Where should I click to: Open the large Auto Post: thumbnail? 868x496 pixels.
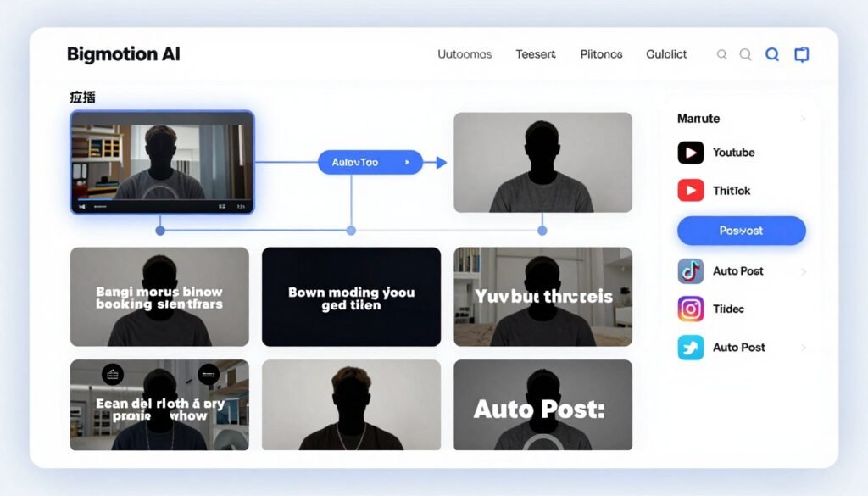tap(543, 404)
